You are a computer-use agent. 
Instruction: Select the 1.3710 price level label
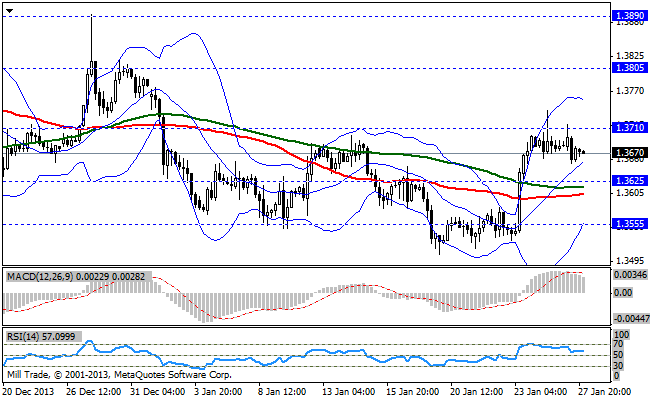pyautogui.click(x=630, y=127)
